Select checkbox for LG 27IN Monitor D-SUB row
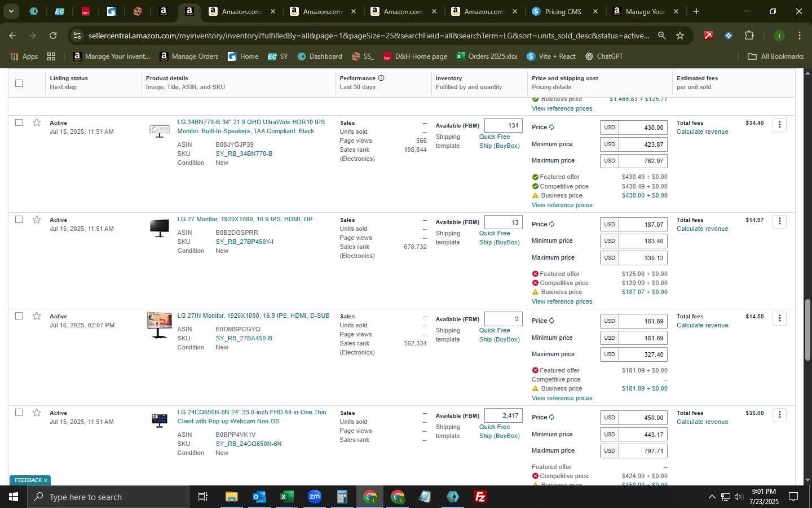This screenshot has width=812, height=508. pyautogui.click(x=19, y=316)
